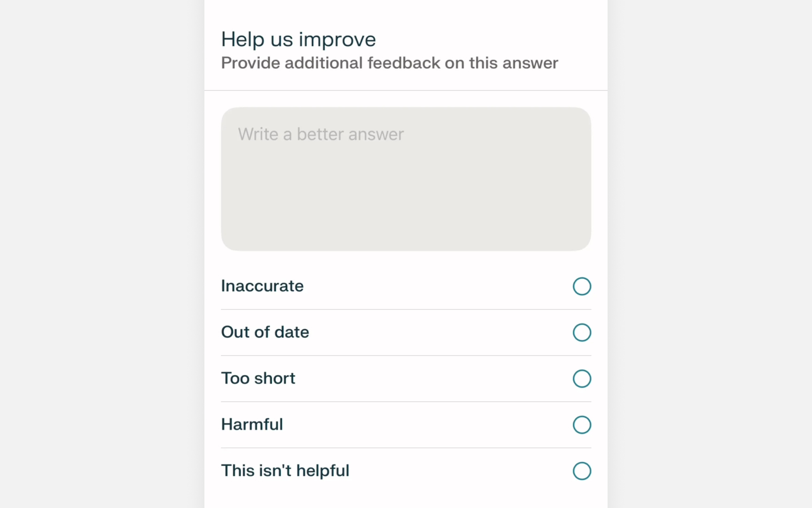Click the Provide additional feedback subtitle
The width and height of the screenshot is (812, 508).
pyautogui.click(x=389, y=63)
